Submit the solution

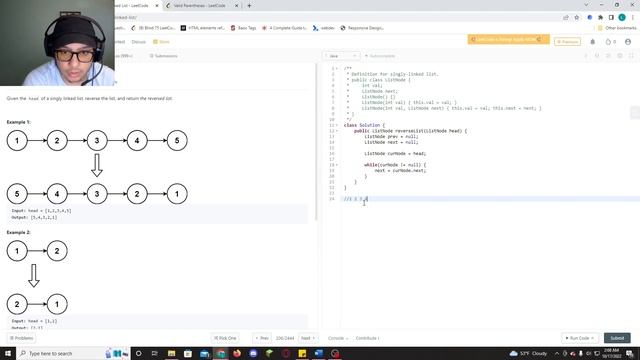[617, 338]
